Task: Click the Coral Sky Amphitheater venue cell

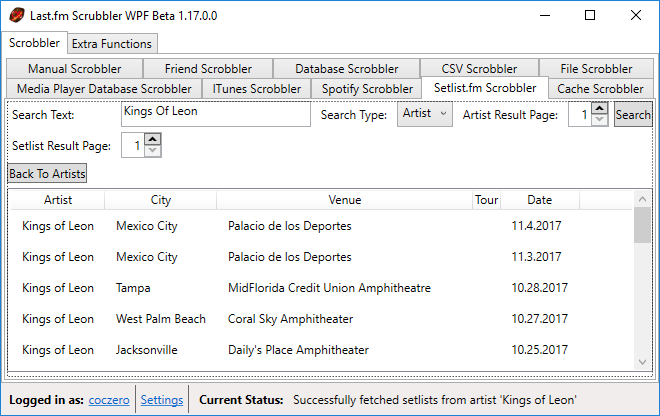Action: [x=290, y=319]
